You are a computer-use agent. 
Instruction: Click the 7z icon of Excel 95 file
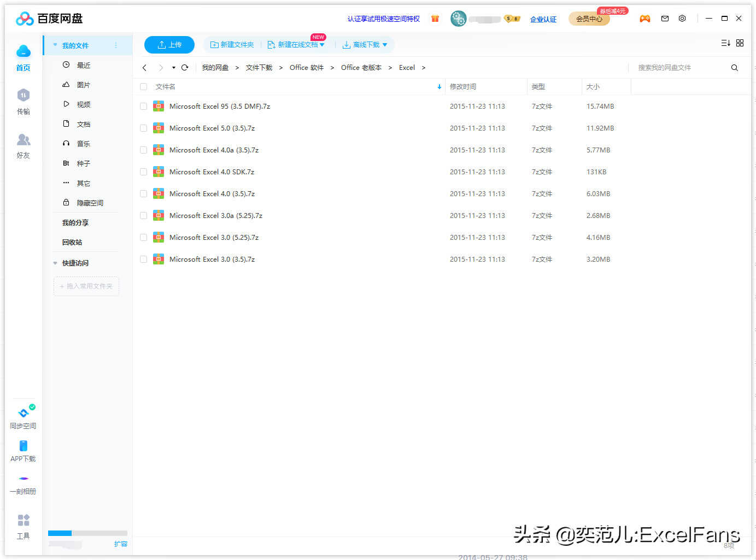(x=159, y=106)
